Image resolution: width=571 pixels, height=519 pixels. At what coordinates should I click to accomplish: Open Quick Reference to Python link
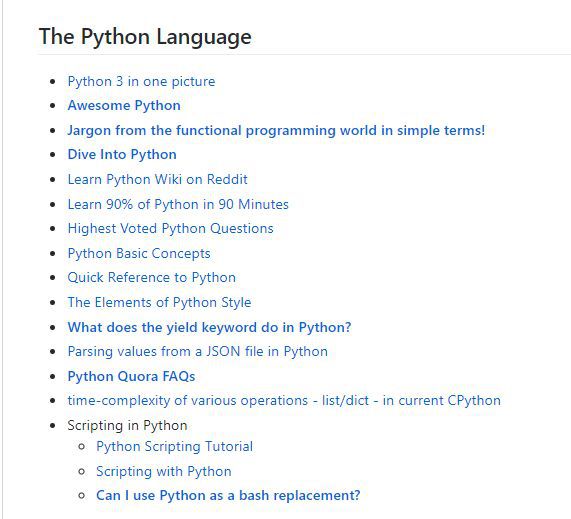(151, 278)
